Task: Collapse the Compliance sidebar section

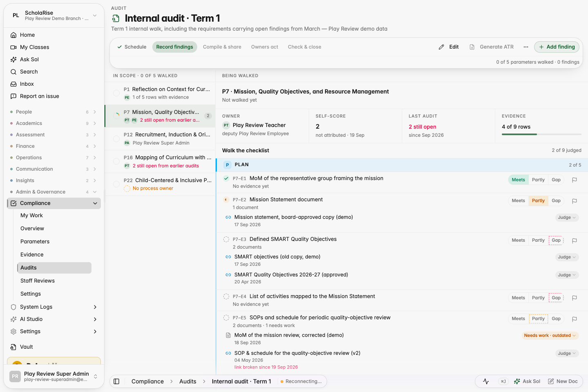Action: 95,203
